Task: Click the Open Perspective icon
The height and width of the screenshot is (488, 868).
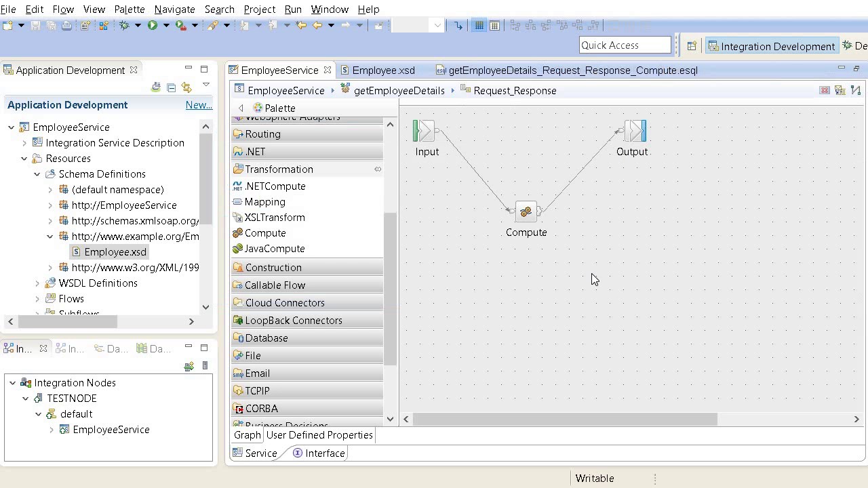Action: 692,46
